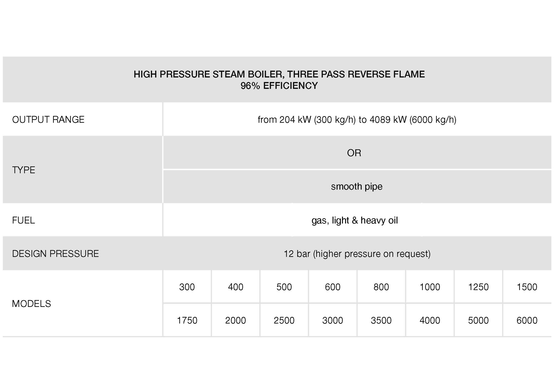Click the output range value from 204 kW
Viewport: 554px width, 392px height.
(x=357, y=120)
